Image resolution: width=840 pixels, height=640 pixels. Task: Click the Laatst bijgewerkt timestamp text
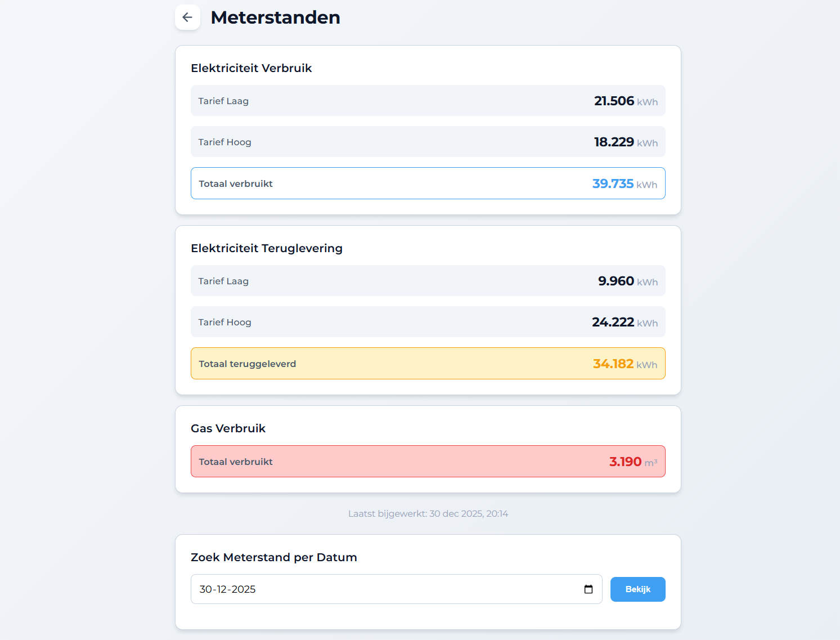click(428, 513)
